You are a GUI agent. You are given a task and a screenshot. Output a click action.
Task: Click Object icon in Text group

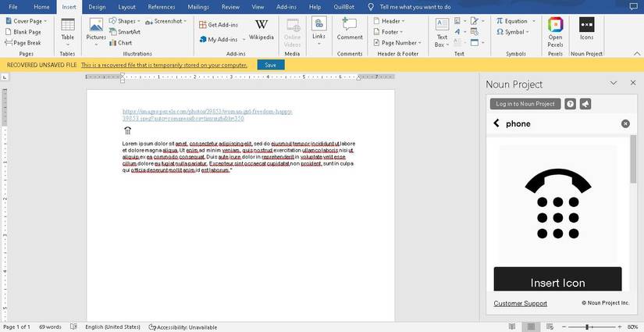[476, 42]
